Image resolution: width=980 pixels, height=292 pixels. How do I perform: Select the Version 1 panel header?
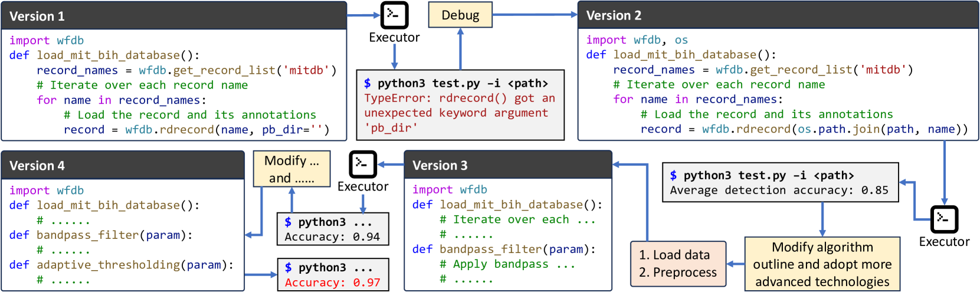pyautogui.click(x=173, y=16)
